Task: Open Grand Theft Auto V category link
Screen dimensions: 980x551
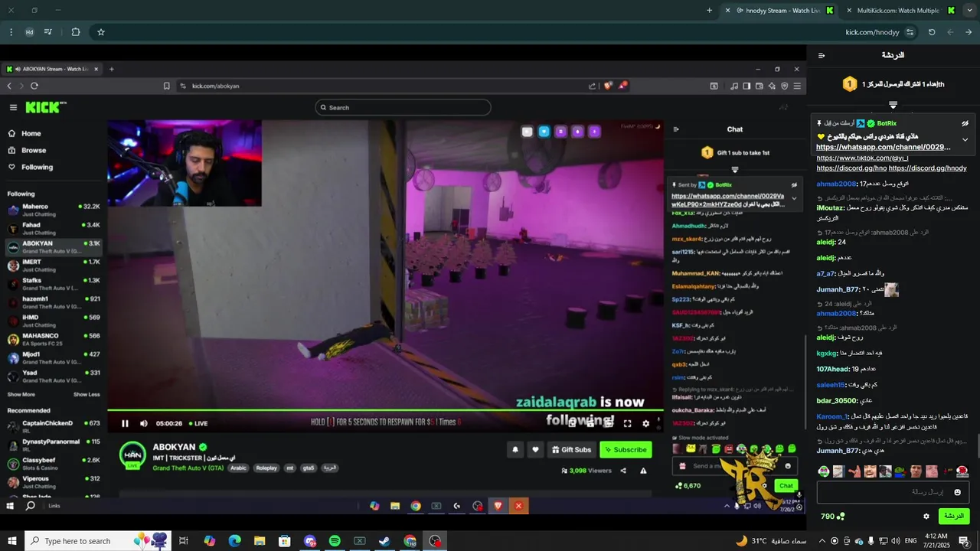Action: 188,468
